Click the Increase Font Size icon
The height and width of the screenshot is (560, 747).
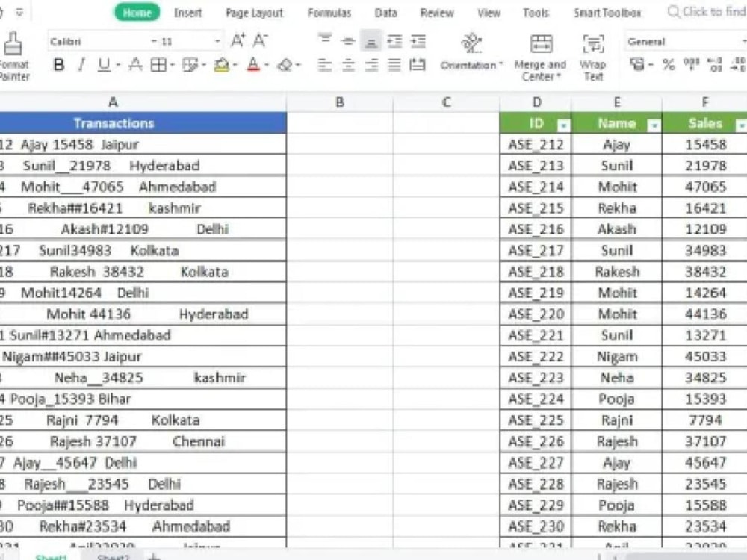coord(237,39)
